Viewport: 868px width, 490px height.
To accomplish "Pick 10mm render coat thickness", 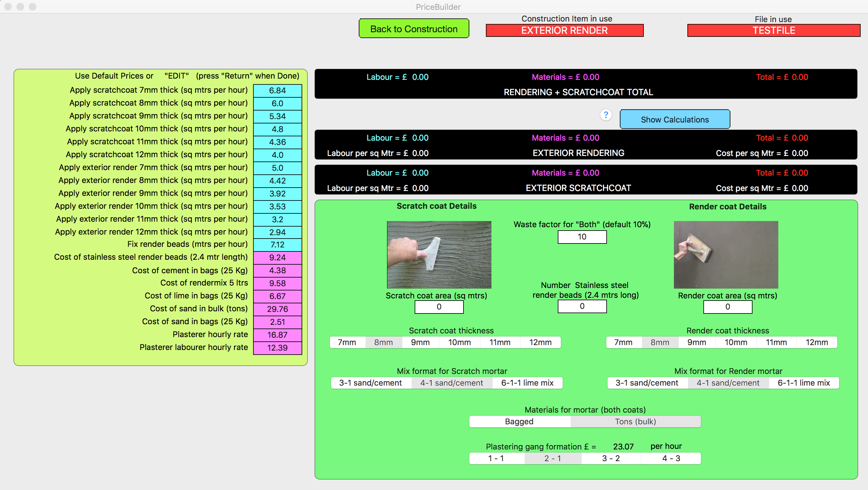I will (736, 342).
